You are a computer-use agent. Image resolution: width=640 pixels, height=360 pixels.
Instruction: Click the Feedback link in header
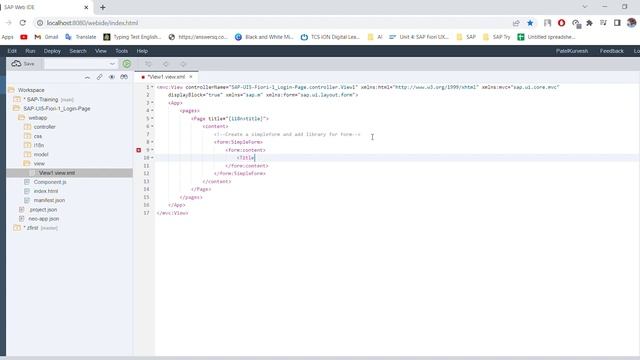[x=611, y=51]
